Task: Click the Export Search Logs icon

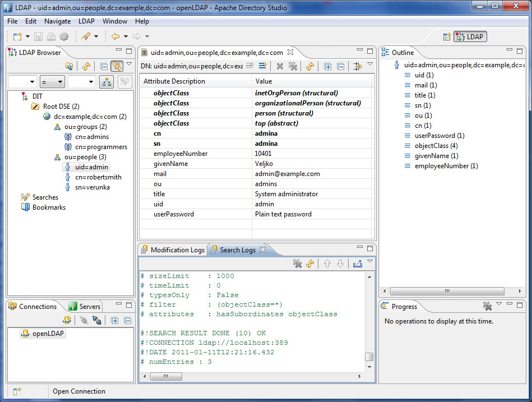Action: (x=357, y=264)
